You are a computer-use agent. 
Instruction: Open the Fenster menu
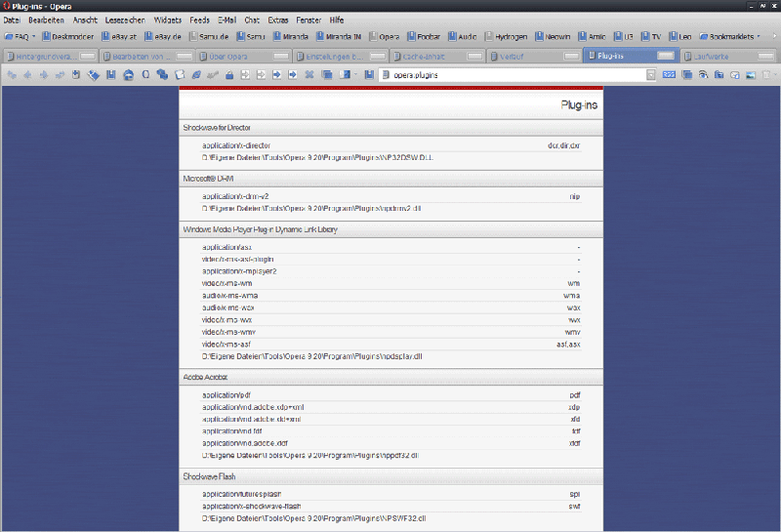[308, 20]
